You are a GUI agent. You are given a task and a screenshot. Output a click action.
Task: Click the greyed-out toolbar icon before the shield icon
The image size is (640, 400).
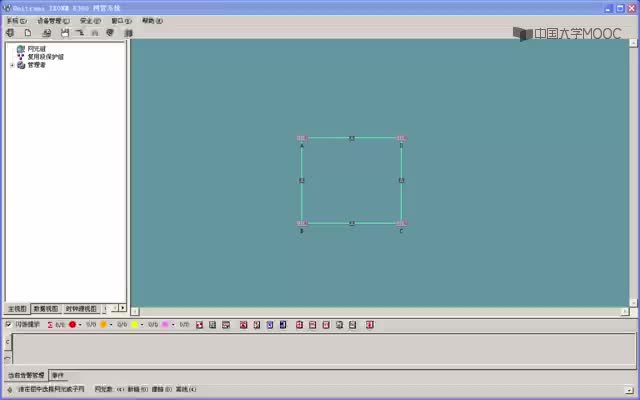pos(95,33)
